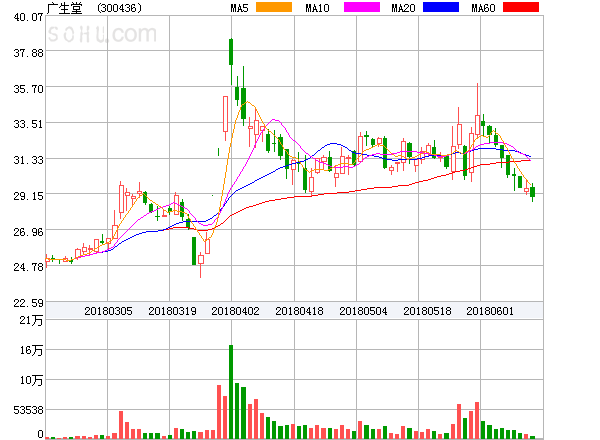Click the 22.59 price axis label
Screen dimensions: 600x440
click(x=28, y=303)
